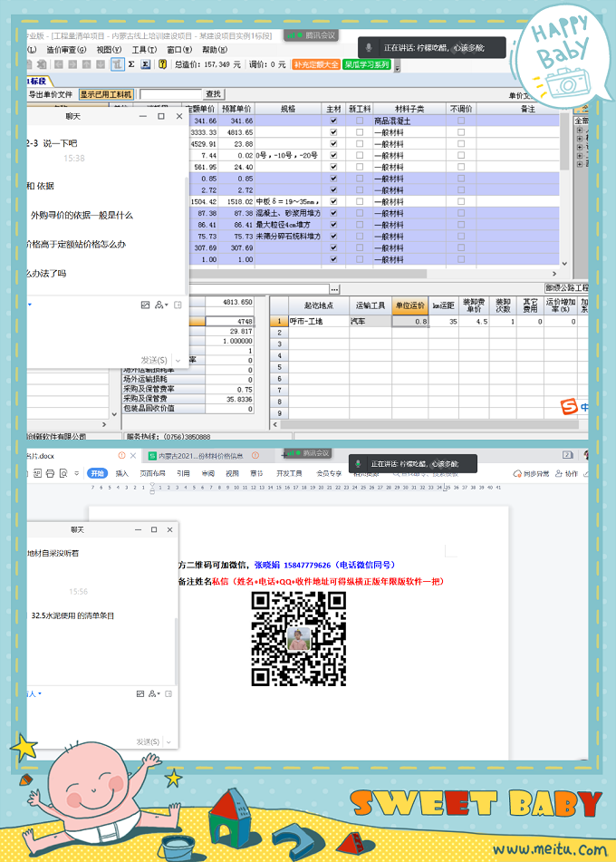Image resolution: width=616 pixels, height=862 pixels.
Task: Click the rightmost toolbar icon in 15:38 chat
Action: pos(178,305)
